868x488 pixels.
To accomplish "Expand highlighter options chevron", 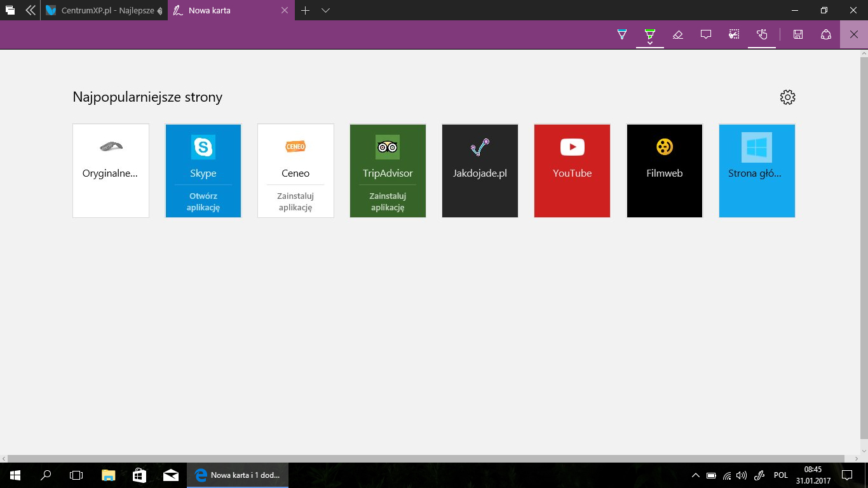I will point(649,43).
